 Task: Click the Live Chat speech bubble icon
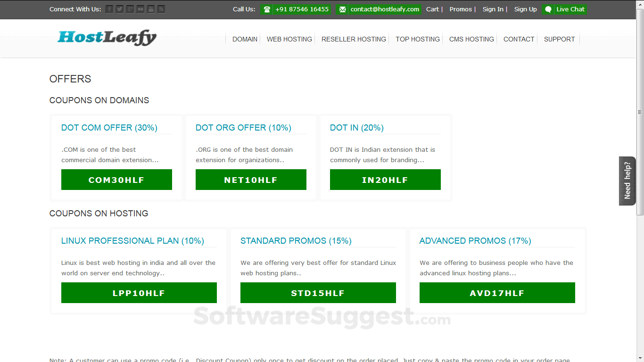coord(548,9)
